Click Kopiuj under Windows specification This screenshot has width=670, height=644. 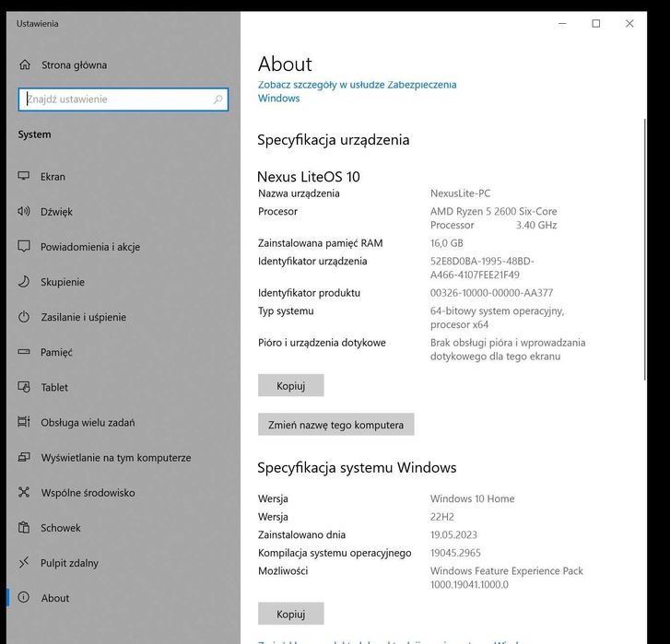(290, 614)
